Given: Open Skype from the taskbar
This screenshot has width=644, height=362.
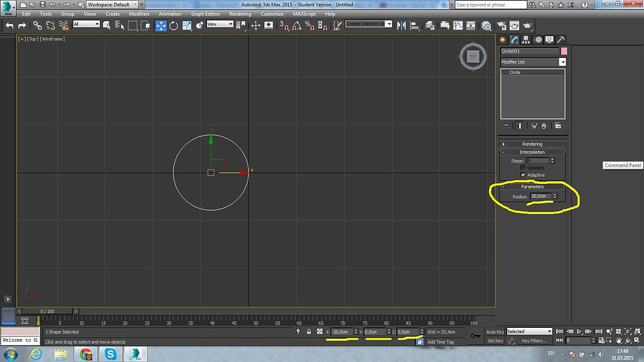Looking at the screenshot, I should (x=110, y=354).
